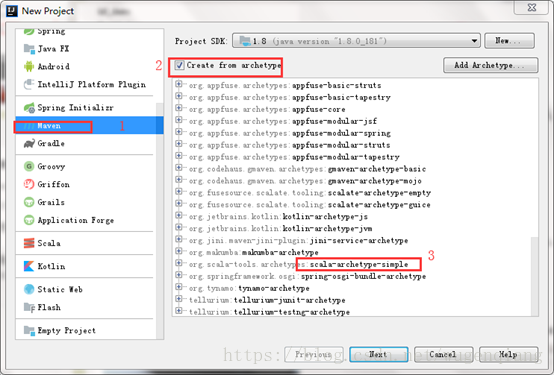Select appfuse-modular-struts archetype

point(289,145)
